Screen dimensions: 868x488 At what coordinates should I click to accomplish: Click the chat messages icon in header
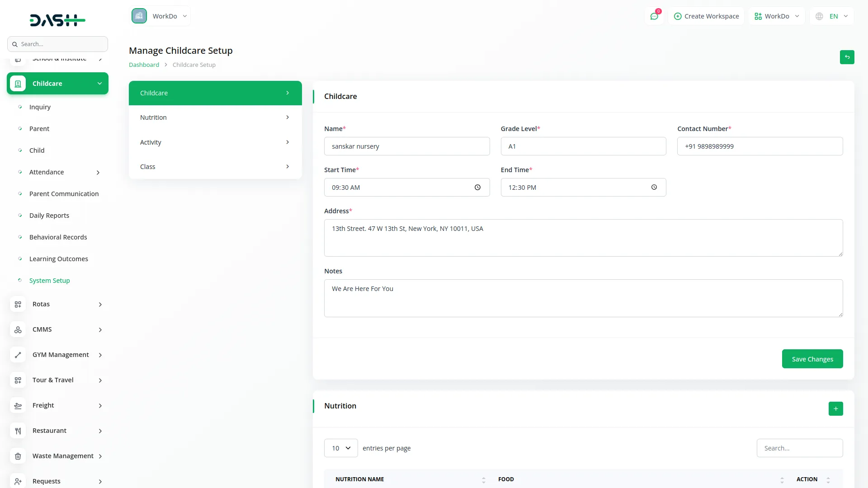654,16
